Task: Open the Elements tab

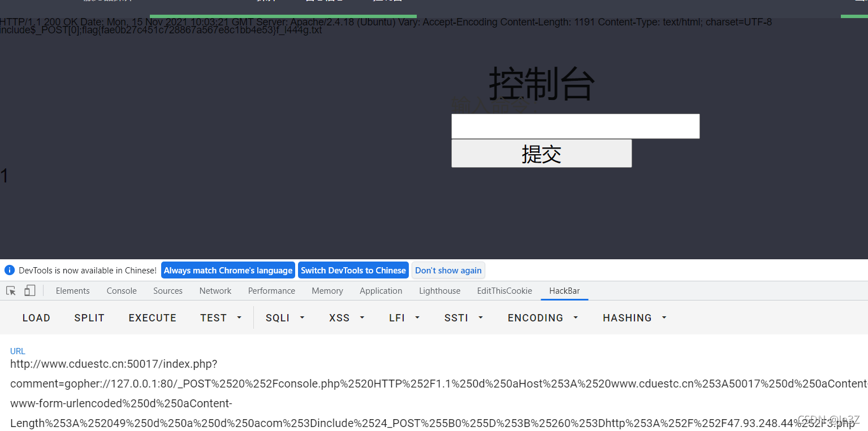Action: [72, 291]
